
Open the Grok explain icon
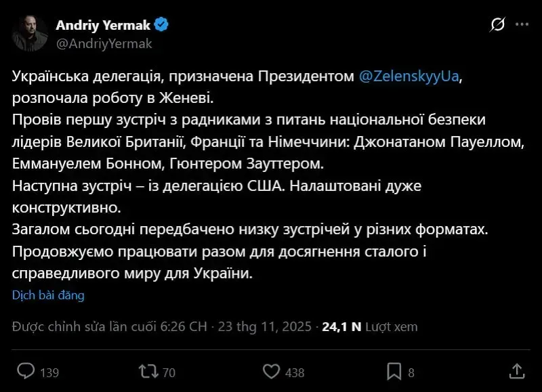(497, 25)
